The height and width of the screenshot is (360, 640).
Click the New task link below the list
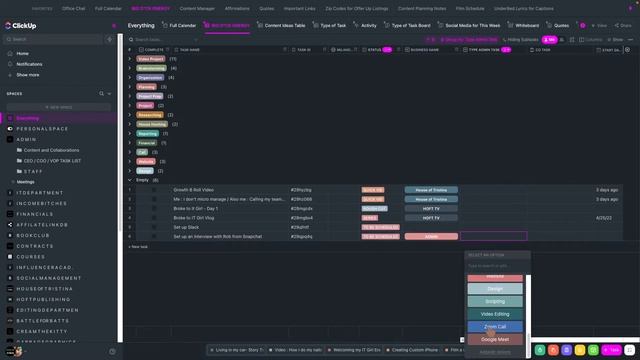click(138, 247)
